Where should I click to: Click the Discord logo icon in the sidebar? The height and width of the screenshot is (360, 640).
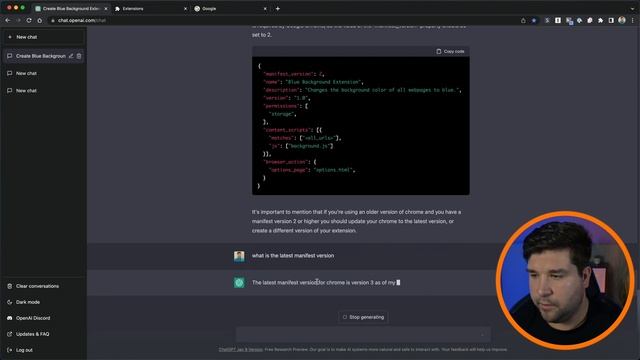click(x=9, y=318)
